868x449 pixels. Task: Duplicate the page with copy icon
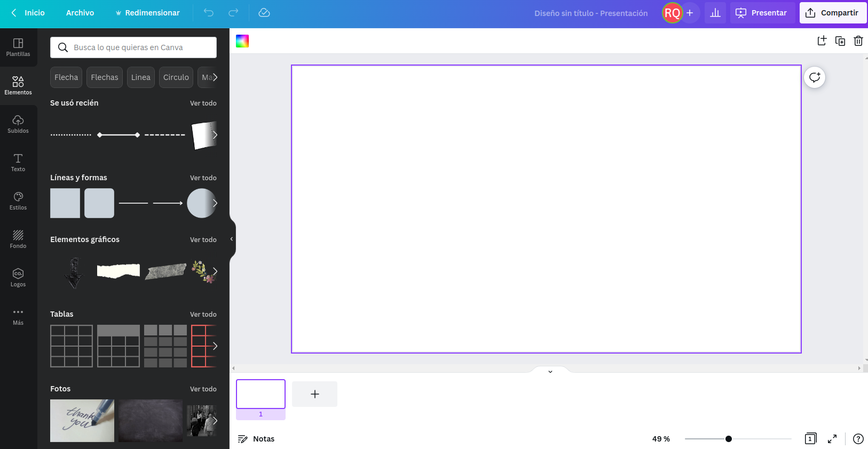pyautogui.click(x=840, y=41)
